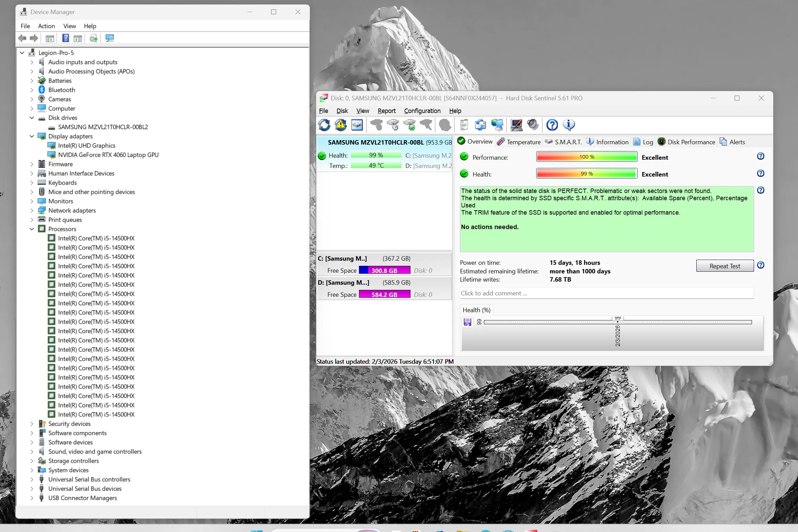Click the globe and computer network icon
Screen dimensions: 798x532
tap(497, 125)
